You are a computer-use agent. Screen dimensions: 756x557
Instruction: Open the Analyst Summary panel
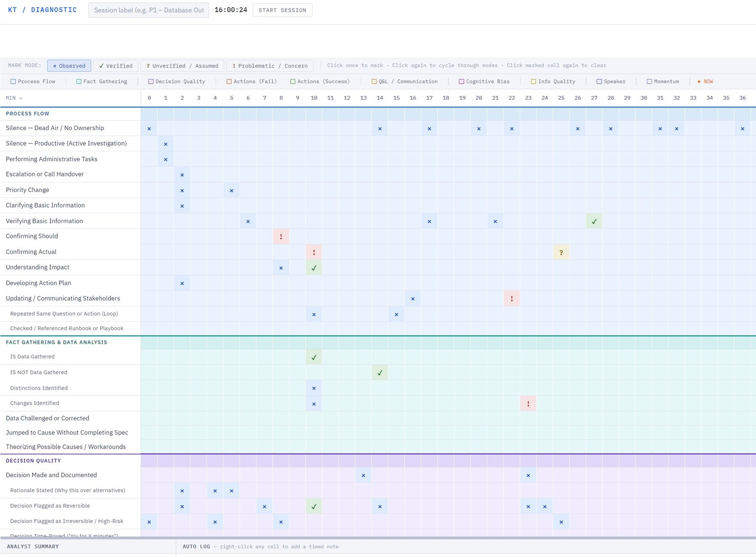coord(33,546)
